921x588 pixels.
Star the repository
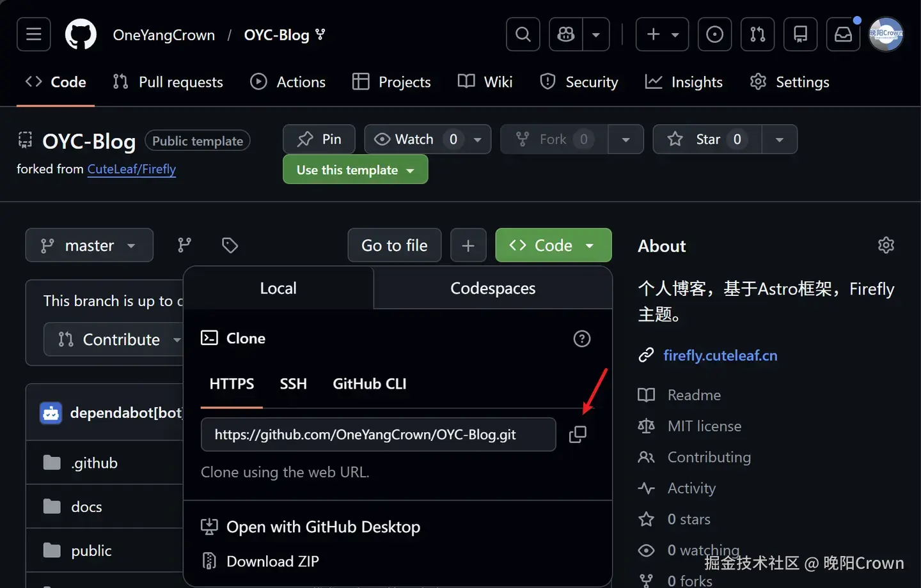tap(707, 139)
